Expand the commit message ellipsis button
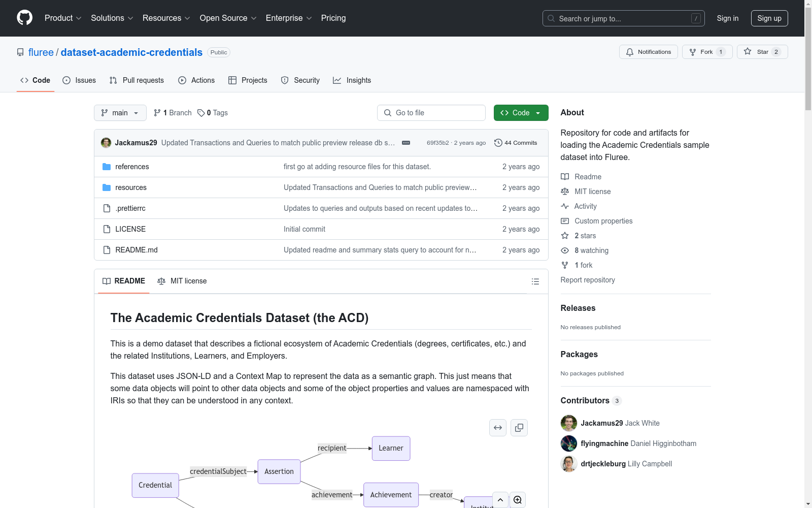The image size is (812, 508). tap(406, 143)
